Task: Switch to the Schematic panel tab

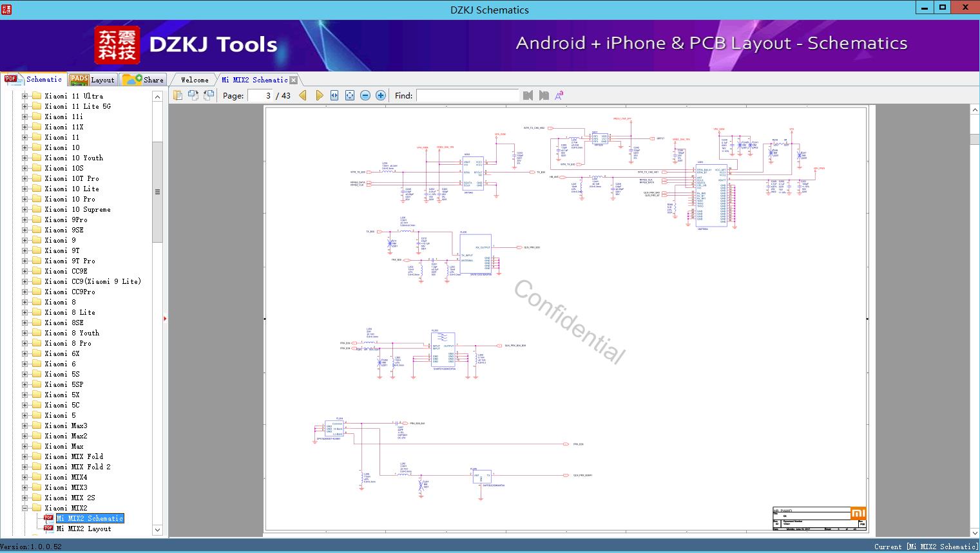Action: [x=33, y=79]
